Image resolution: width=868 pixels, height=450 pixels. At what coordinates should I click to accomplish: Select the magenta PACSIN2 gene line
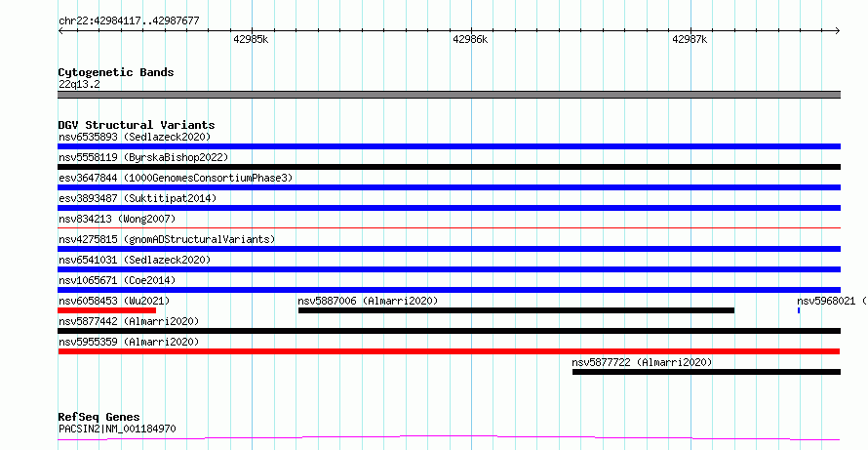tap(449, 438)
